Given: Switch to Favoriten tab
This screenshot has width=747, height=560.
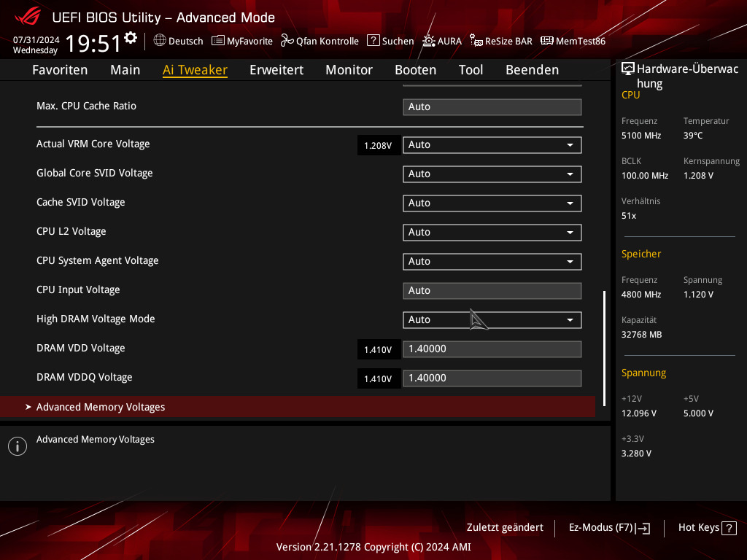Looking at the screenshot, I should click(x=60, y=70).
